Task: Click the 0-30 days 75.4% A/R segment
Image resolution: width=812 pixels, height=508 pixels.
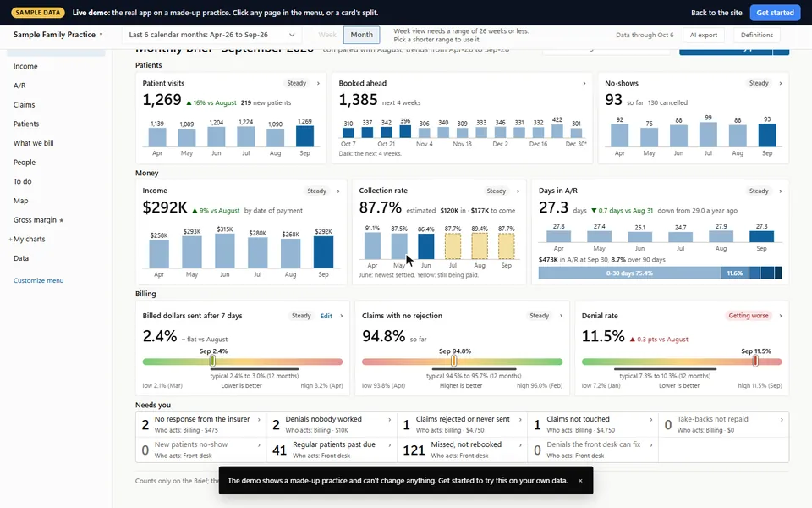Action: [629, 273]
